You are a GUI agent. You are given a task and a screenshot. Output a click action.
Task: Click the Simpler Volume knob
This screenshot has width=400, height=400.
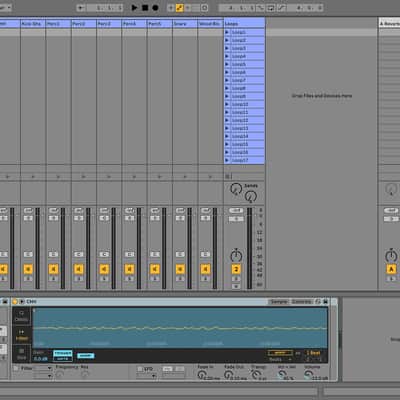coord(309,375)
